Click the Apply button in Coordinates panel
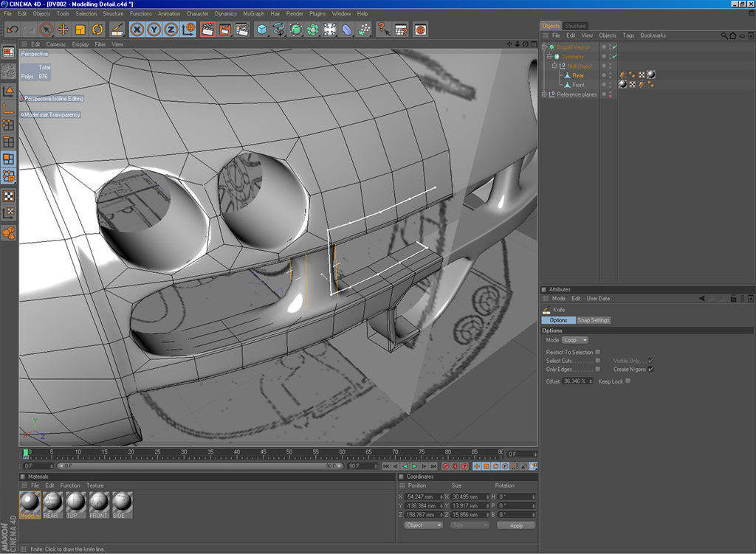Viewport: 756px width, 554px height. pyautogui.click(x=516, y=525)
